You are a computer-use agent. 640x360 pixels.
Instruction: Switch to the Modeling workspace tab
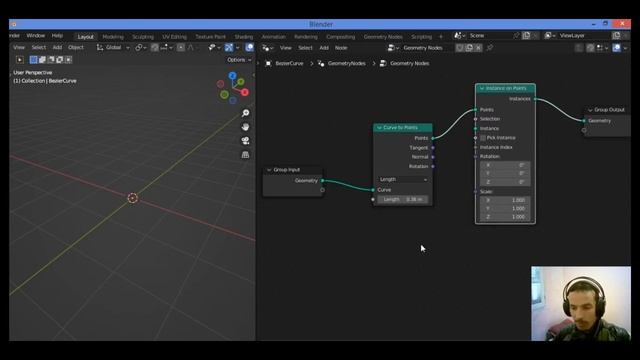point(113,37)
